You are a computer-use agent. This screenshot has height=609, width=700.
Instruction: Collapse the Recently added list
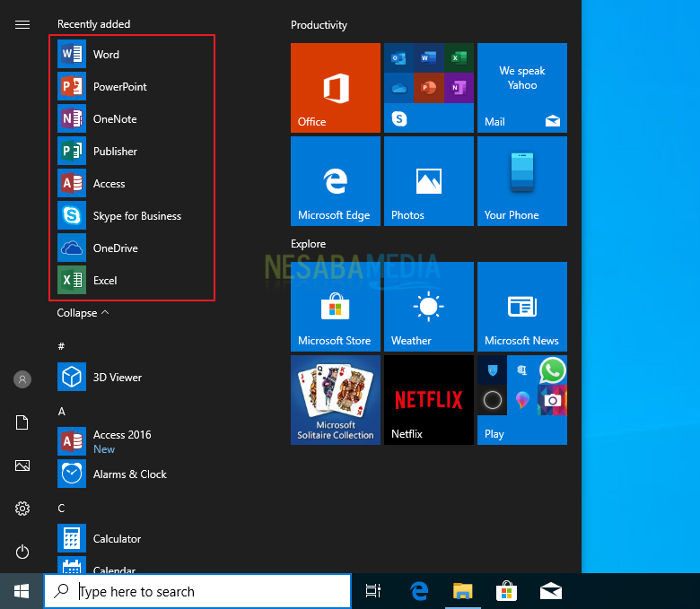[x=83, y=313]
